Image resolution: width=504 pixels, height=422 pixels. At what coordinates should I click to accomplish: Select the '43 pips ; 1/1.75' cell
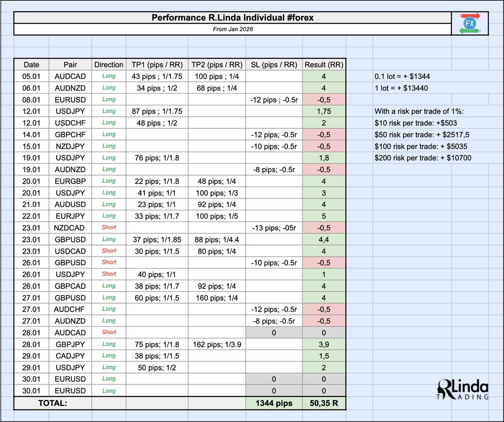coord(157,76)
